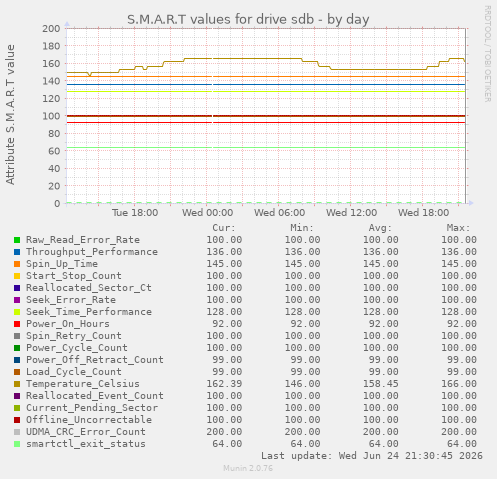The image size is (497, 479).
Task: Select the Power_On_Hours label
Action: [68, 324]
